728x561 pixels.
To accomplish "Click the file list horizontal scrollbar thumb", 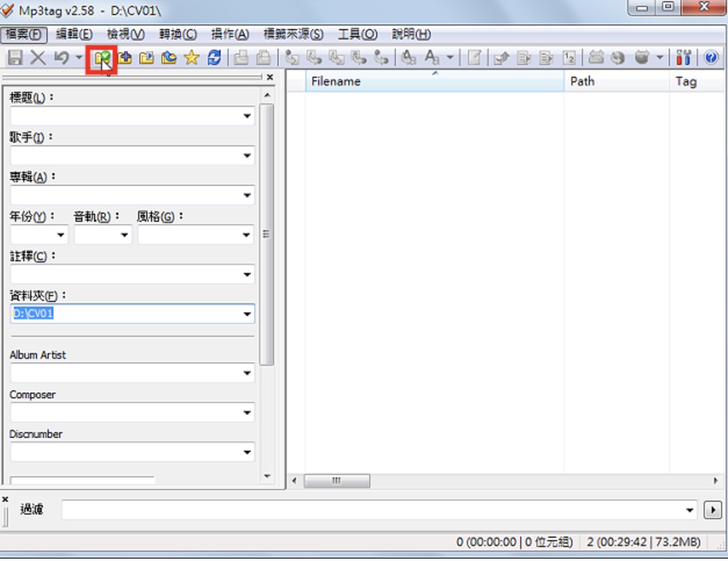I will coord(337,481).
